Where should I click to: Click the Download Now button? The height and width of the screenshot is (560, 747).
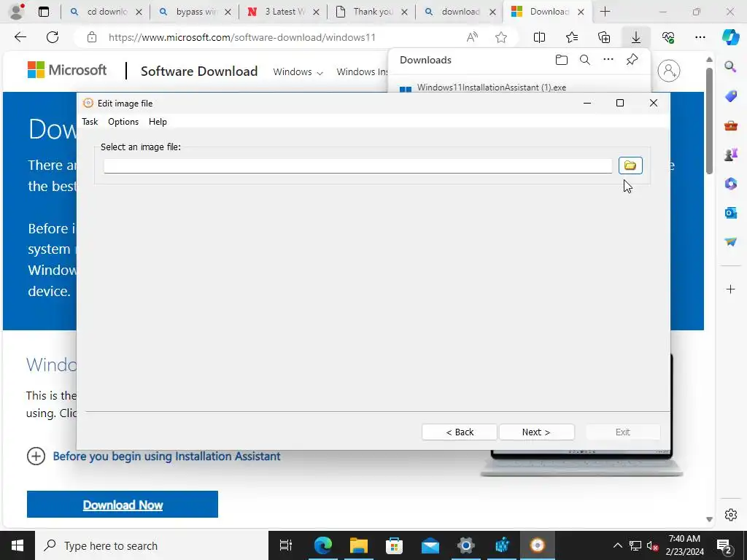pos(123,505)
